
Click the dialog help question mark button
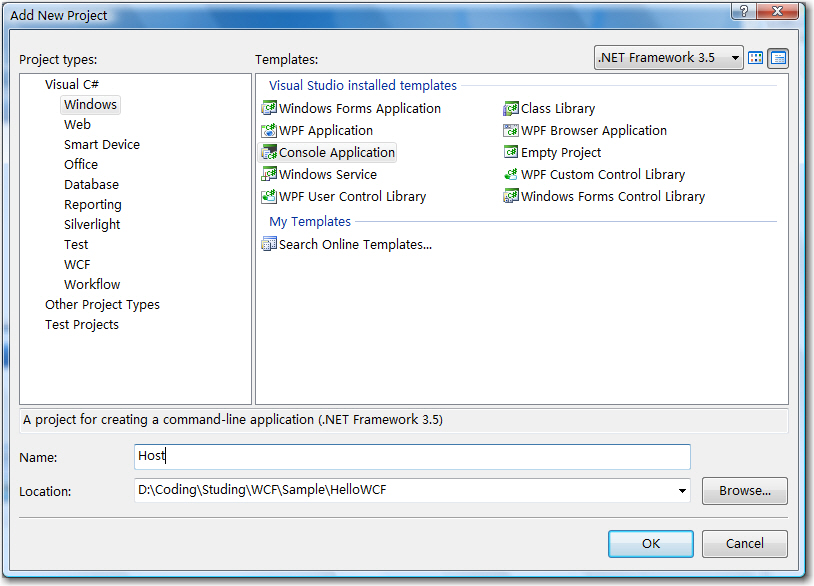click(x=743, y=10)
